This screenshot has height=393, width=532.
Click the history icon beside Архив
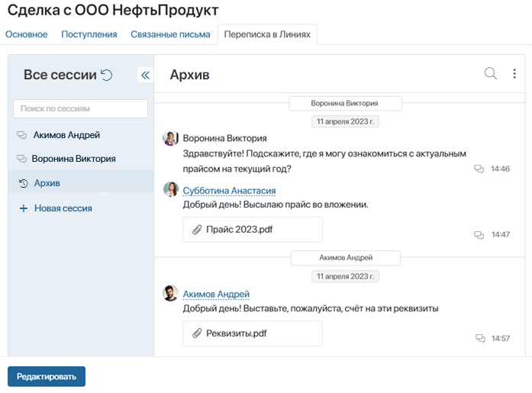click(23, 183)
